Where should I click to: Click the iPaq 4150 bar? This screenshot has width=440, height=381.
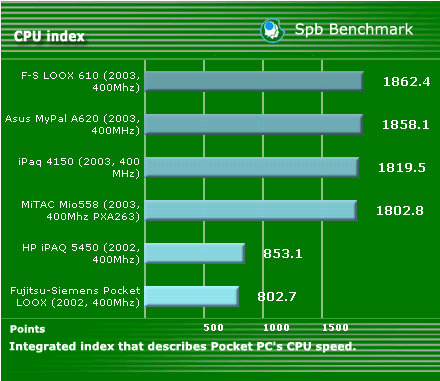[x=252, y=167]
